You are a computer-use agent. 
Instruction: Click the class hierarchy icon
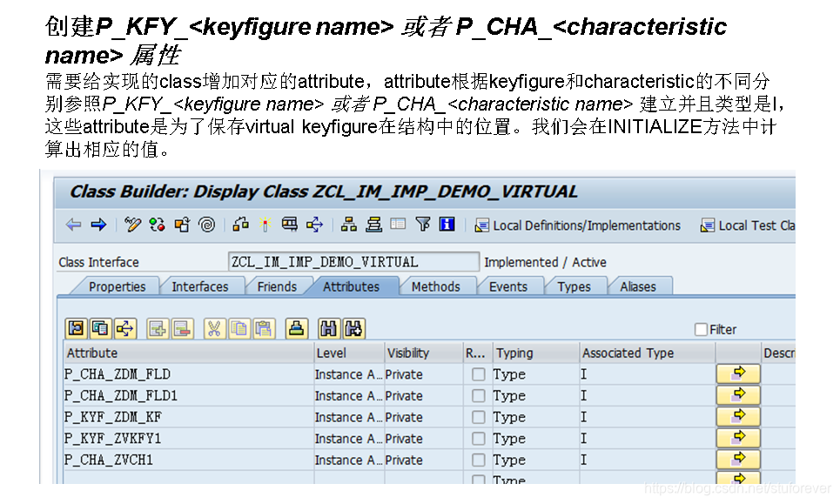(x=349, y=225)
